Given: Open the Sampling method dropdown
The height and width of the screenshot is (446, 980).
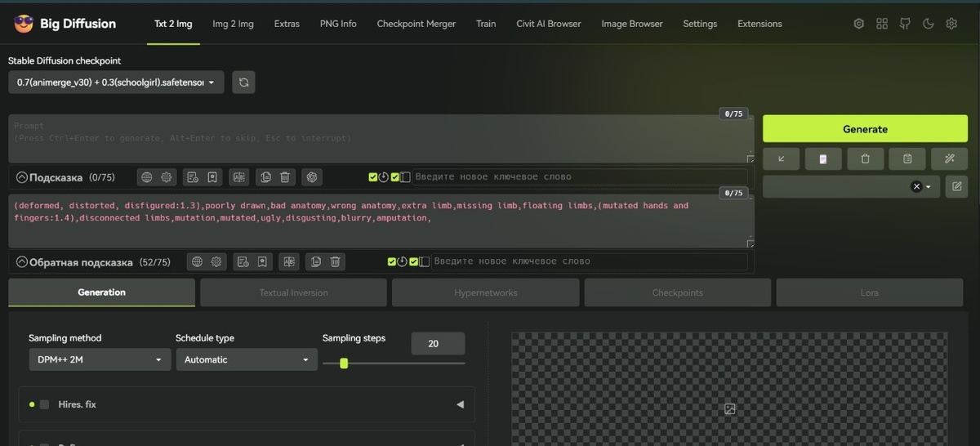Looking at the screenshot, I should pos(100,359).
